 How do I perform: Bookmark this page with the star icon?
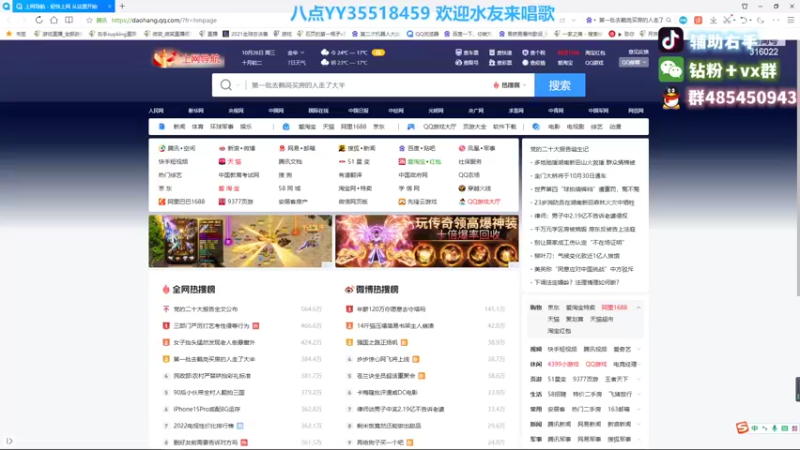coord(89,20)
